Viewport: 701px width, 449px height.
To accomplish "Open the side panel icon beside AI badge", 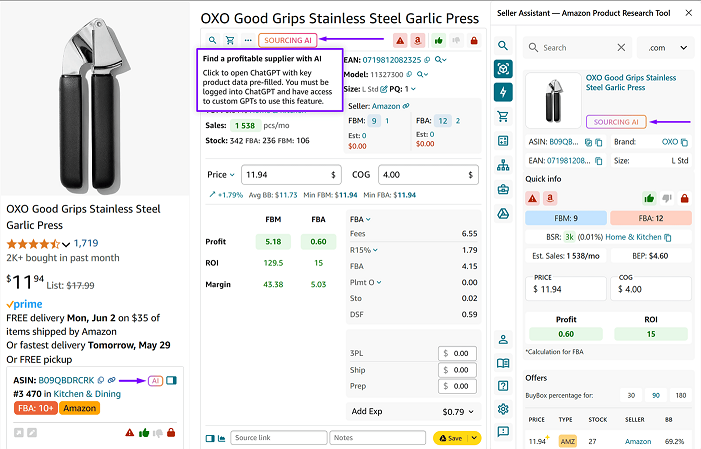I will click(x=172, y=381).
